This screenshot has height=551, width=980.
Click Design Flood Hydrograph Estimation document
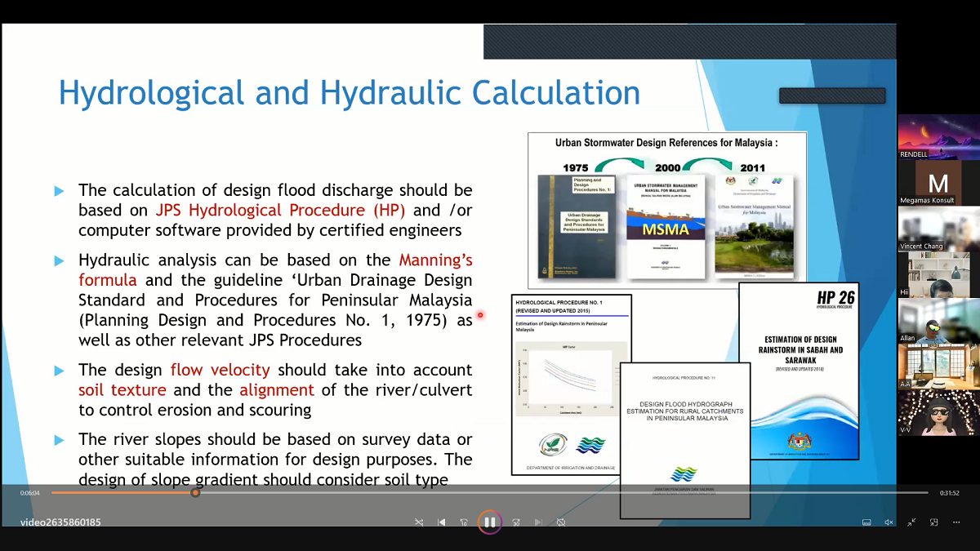685,441
